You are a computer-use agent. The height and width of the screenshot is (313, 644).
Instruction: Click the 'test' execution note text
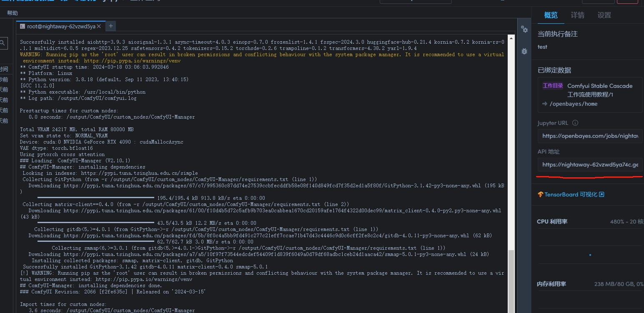click(542, 47)
